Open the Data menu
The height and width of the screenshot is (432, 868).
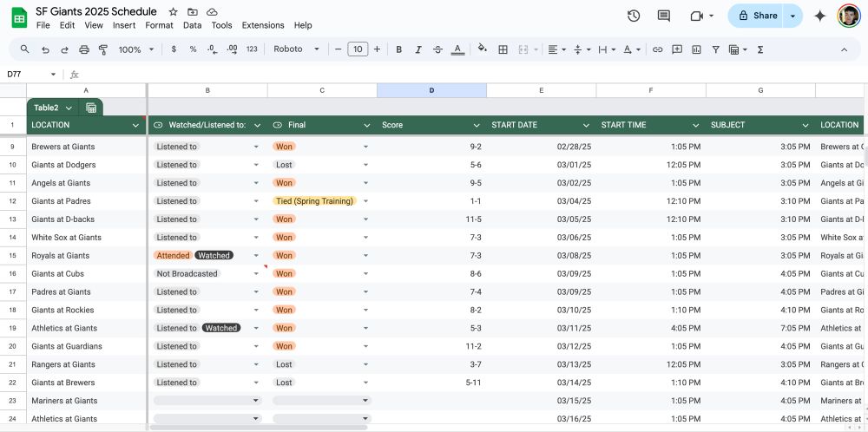click(x=192, y=25)
